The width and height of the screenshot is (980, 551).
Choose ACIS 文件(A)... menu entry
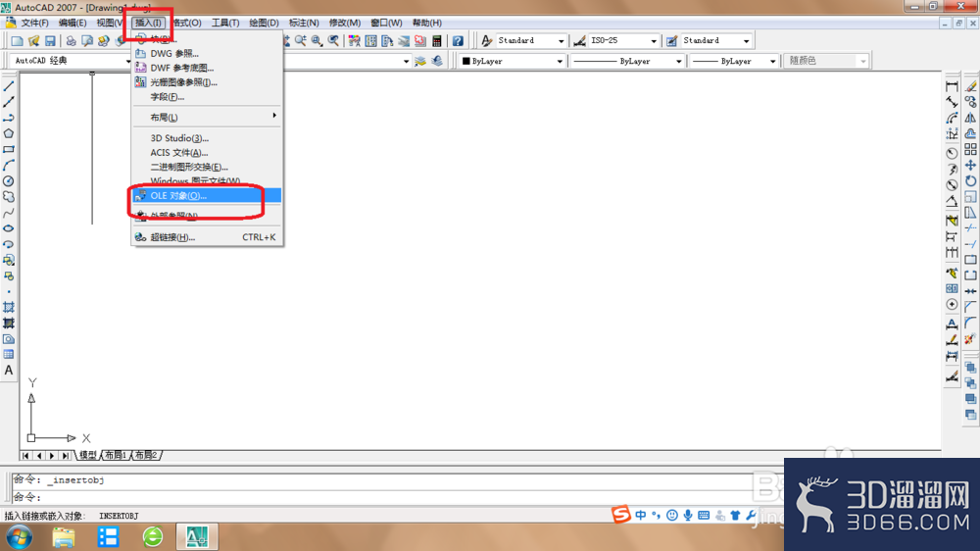pyautogui.click(x=207, y=152)
